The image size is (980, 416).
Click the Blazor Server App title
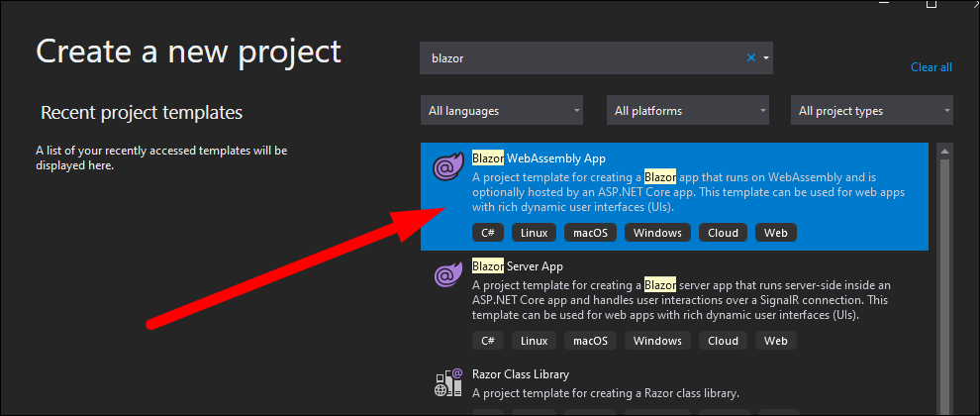tap(518, 266)
